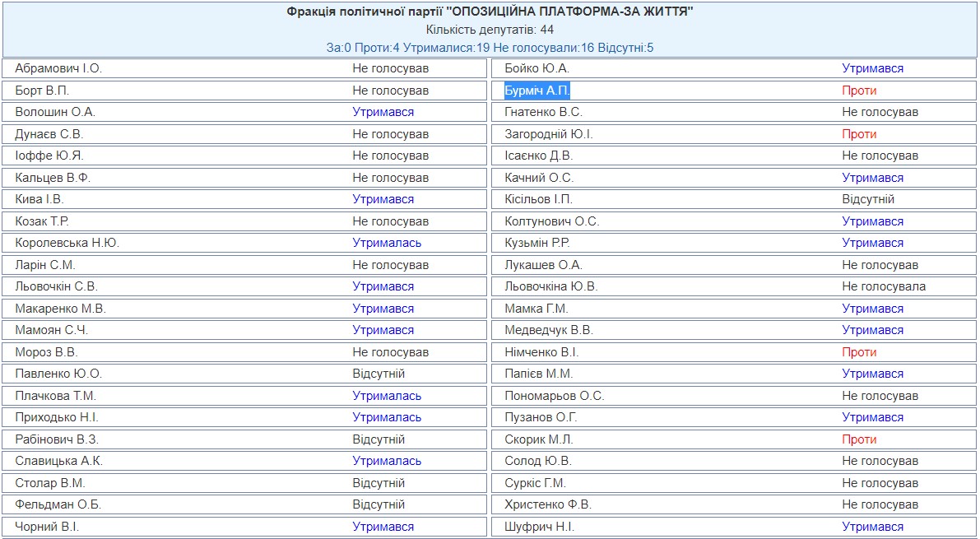980x539 pixels.
Task: Select the name Христенко Ф.В.
Action: click(548, 504)
